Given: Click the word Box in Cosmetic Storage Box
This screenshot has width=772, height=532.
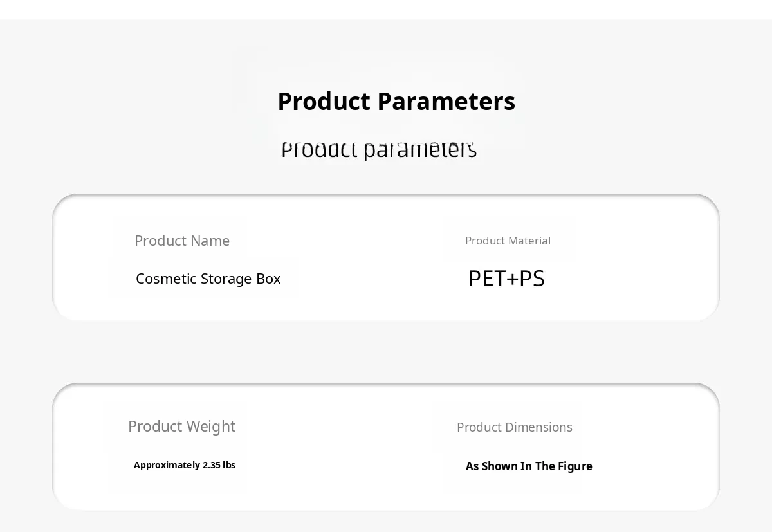Looking at the screenshot, I should (268, 279).
